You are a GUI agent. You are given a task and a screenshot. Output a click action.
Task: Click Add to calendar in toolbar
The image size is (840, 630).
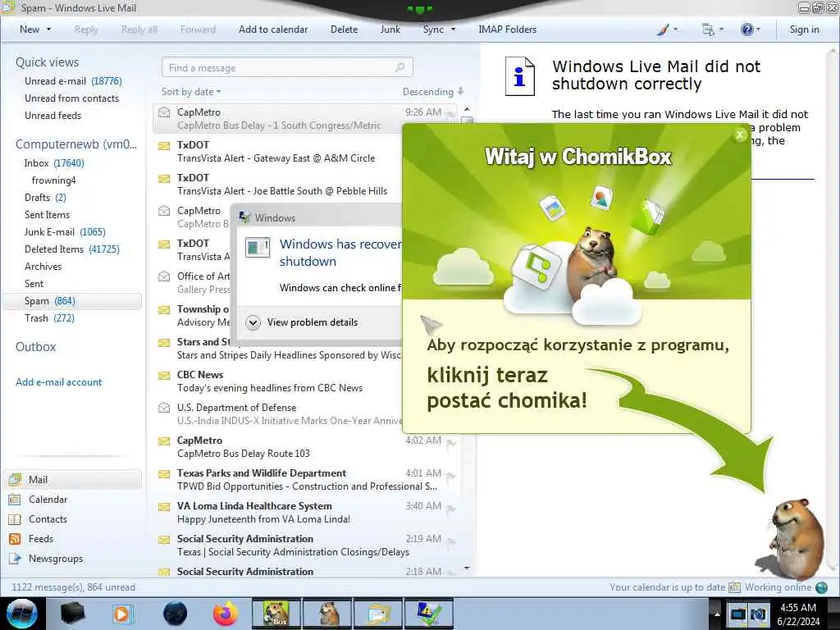point(272,30)
